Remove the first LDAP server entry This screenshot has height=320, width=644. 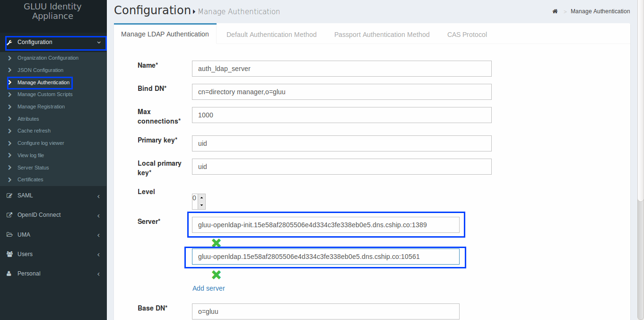click(x=216, y=243)
